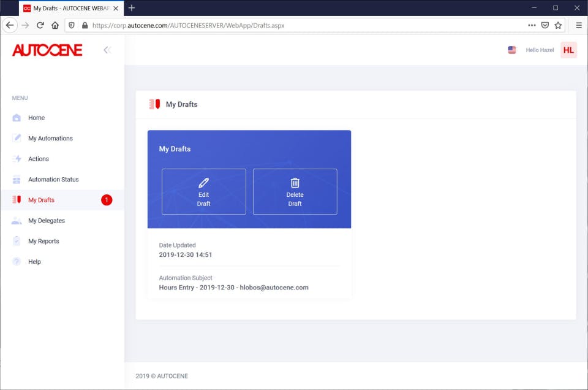The height and width of the screenshot is (390, 588).
Task: Click the My Reports clipboard icon
Action: (x=17, y=241)
